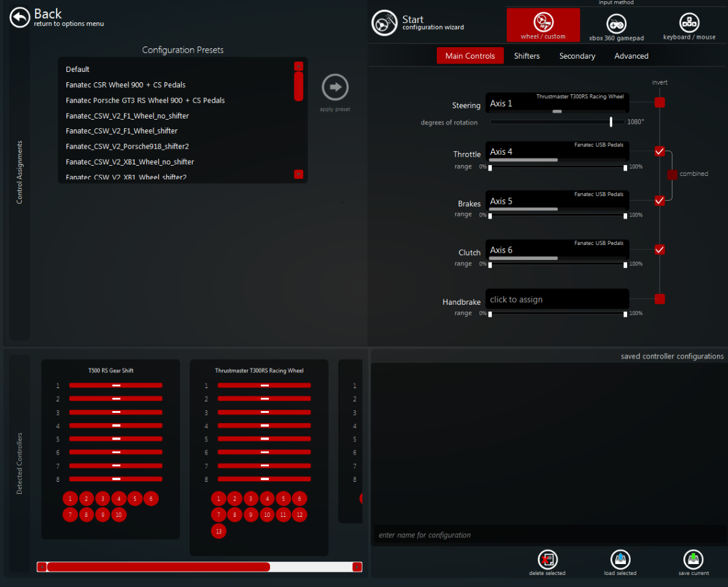Click the Clutch range 100% slider handle
Image resolution: width=728 pixels, height=587 pixels.
(625, 265)
